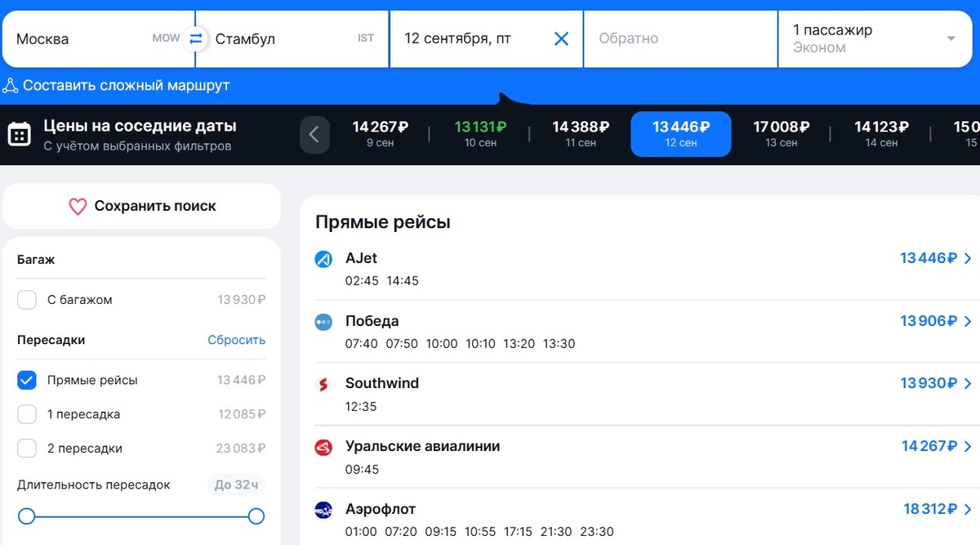Click the Победа airline logo
The height and width of the screenshot is (545, 980).
(323, 322)
